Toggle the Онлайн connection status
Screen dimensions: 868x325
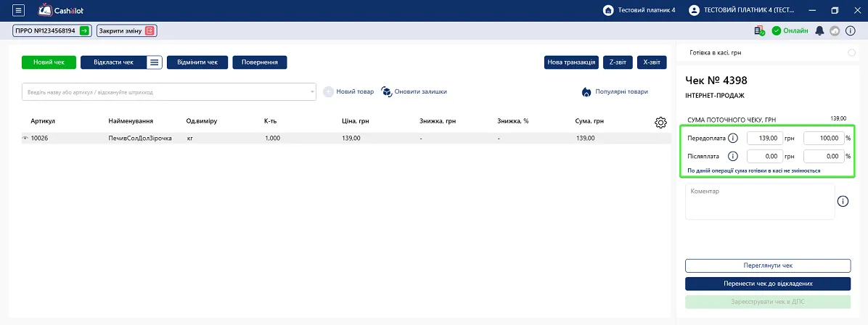(x=790, y=31)
